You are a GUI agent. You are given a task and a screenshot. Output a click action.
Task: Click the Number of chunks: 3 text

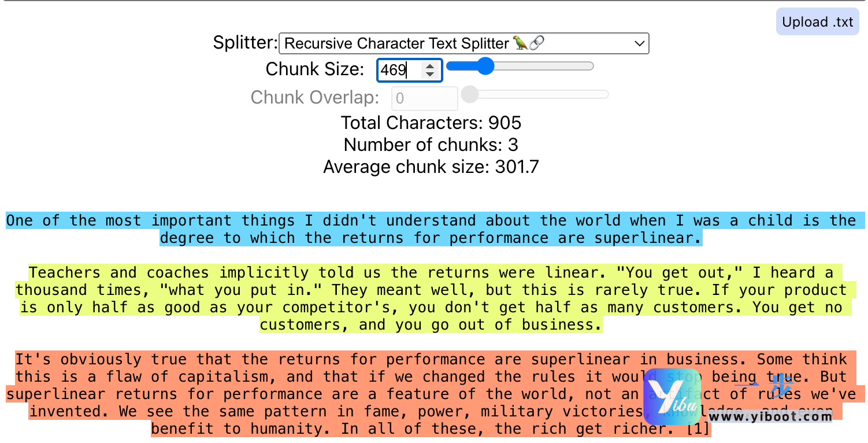pyautogui.click(x=431, y=145)
